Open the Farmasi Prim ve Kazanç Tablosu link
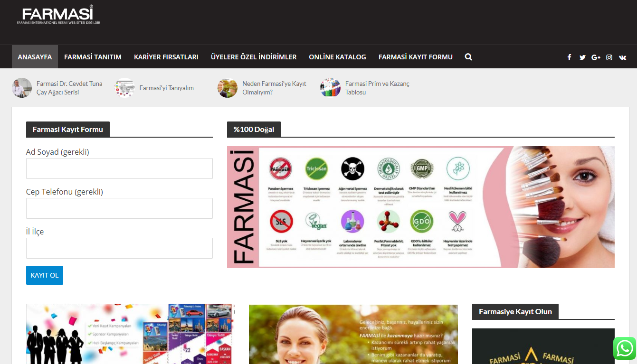Screen dimensions: 637x364 (x=377, y=88)
